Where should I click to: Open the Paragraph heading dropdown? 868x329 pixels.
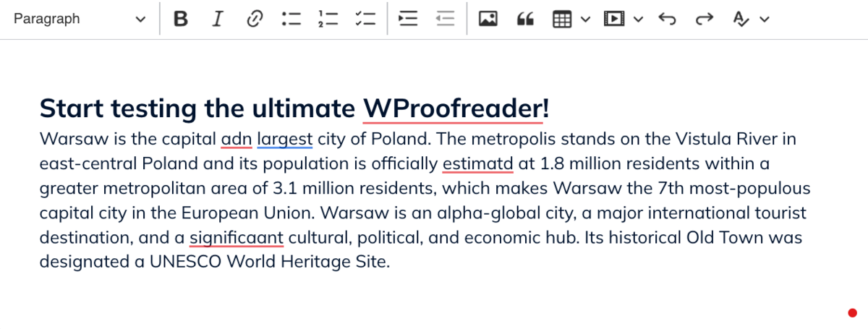tap(79, 20)
